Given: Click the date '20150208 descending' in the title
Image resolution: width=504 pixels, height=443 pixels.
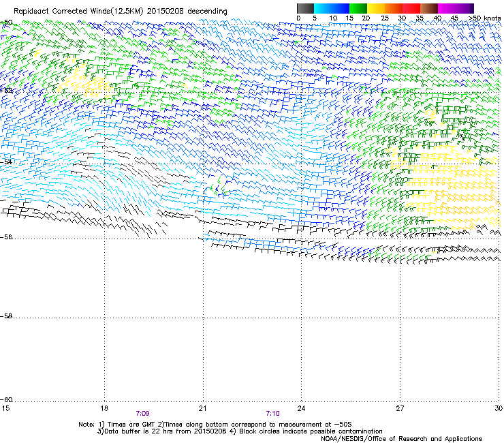Looking at the screenshot, I should [x=187, y=12].
